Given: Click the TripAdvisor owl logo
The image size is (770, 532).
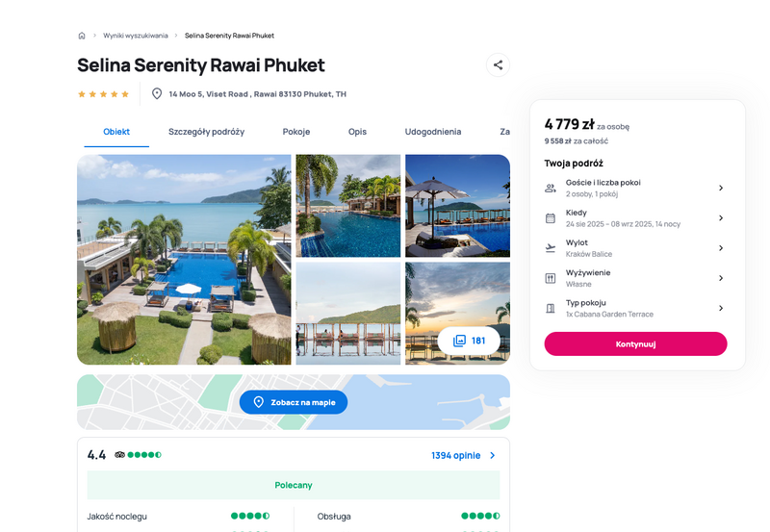Looking at the screenshot, I should tap(119, 455).
